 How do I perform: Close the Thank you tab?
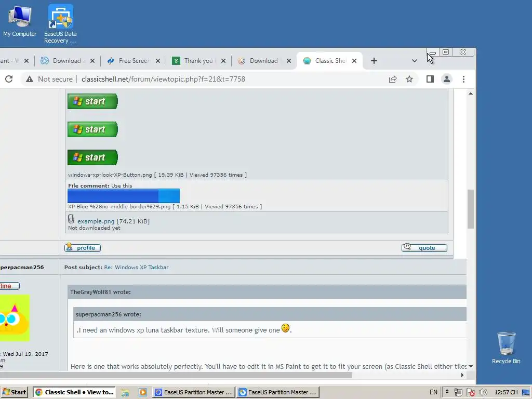coord(223,61)
